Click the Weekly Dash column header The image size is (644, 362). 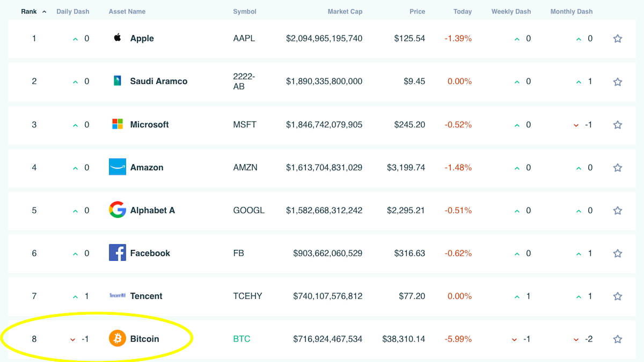click(x=510, y=11)
